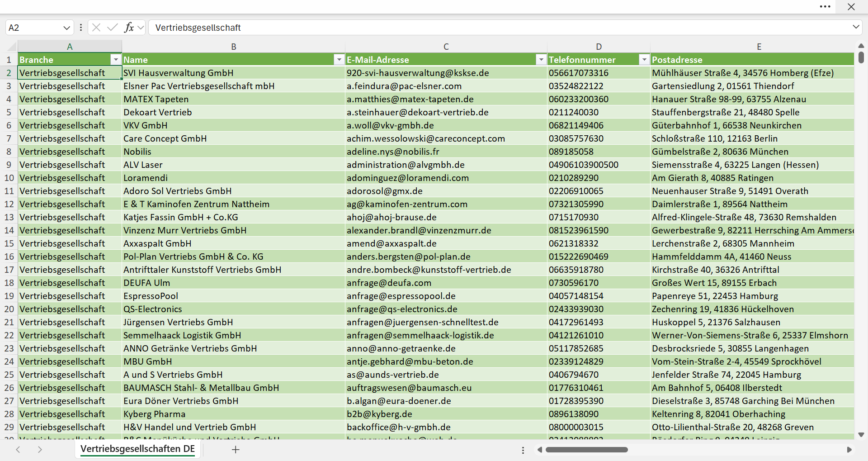Click the select-all corner triangle
Viewport: 868px width, 461px height.
point(12,47)
